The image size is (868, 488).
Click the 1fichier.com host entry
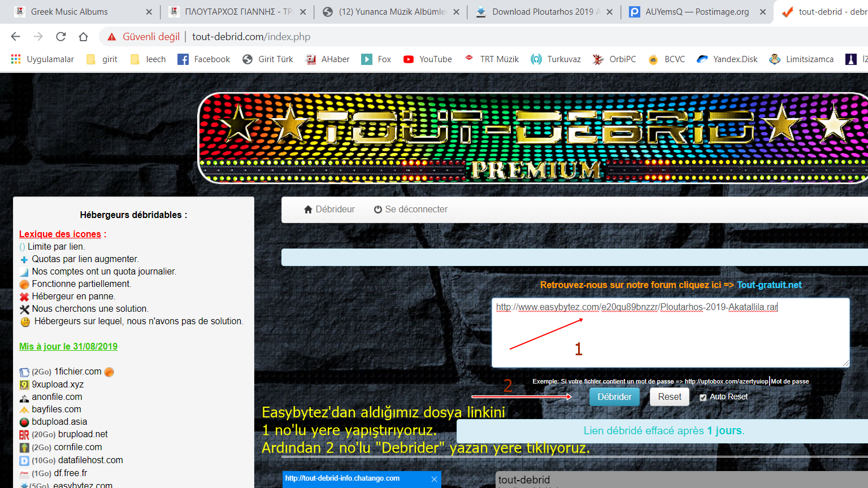[x=78, y=372]
